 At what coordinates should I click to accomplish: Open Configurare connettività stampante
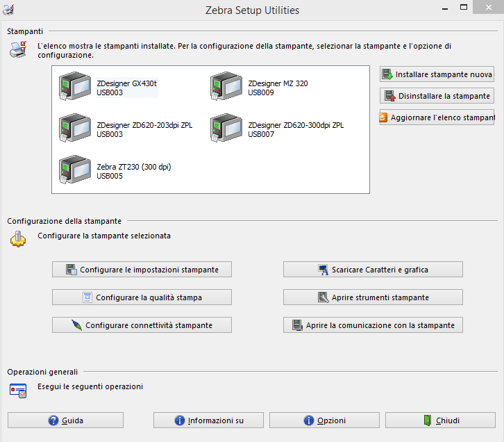(x=142, y=325)
